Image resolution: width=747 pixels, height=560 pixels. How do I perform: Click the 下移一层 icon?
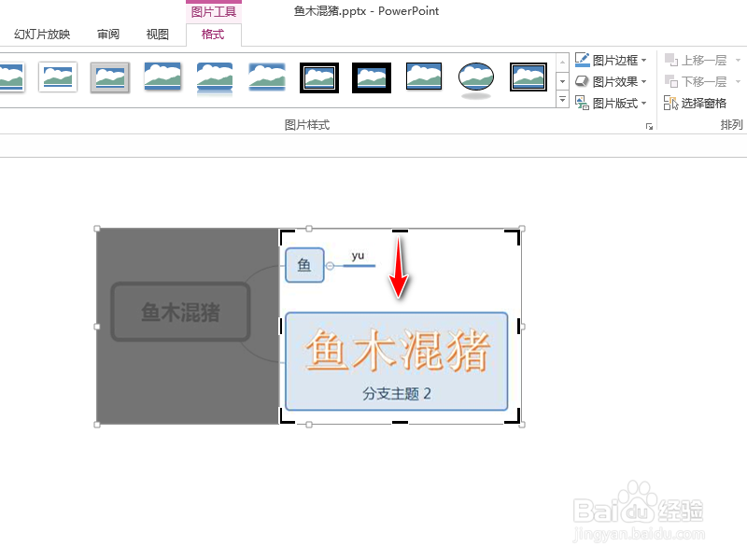click(671, 81)
